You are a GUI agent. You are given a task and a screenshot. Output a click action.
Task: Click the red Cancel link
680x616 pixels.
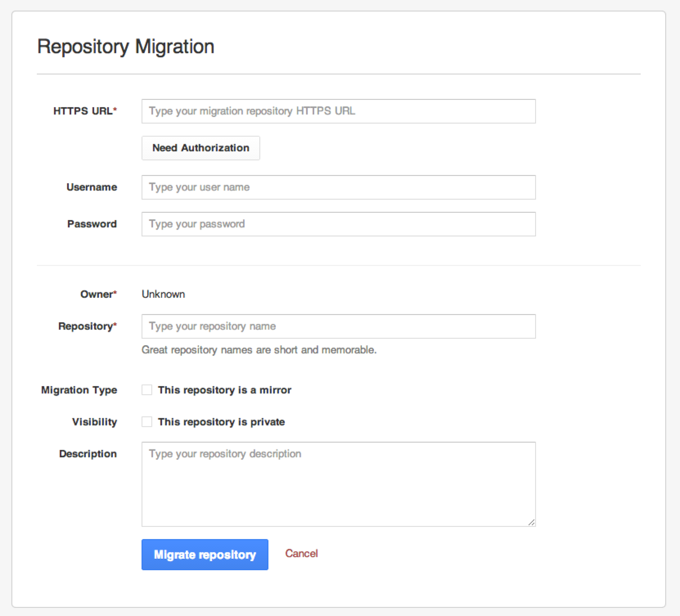(302, 553)
